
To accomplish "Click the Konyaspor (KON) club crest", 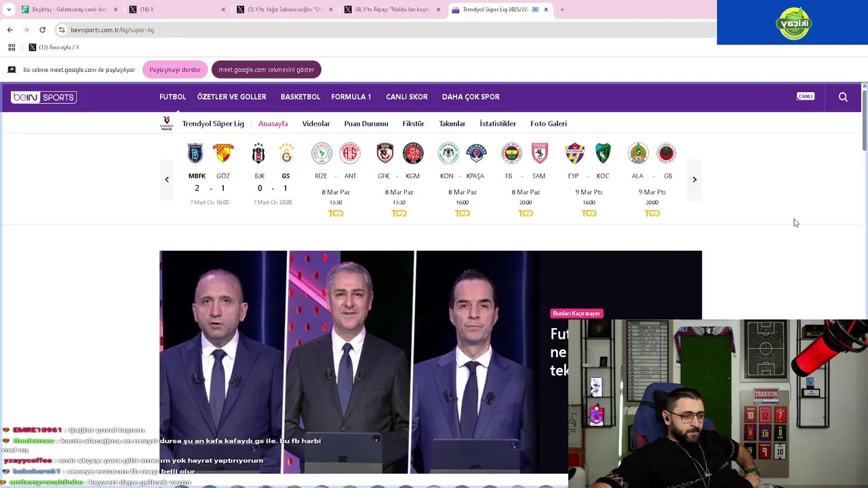I will [448, 153].
